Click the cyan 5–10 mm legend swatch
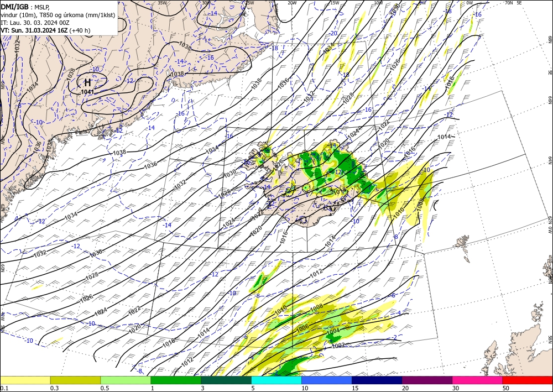Viewport: 553px width, 392px height. pyautogui.click(x=276, y=380)
